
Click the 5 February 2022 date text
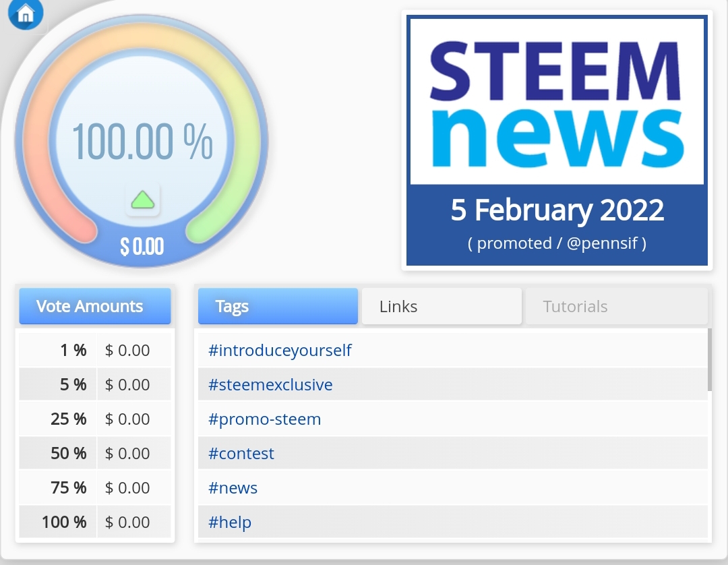[557, 210]
